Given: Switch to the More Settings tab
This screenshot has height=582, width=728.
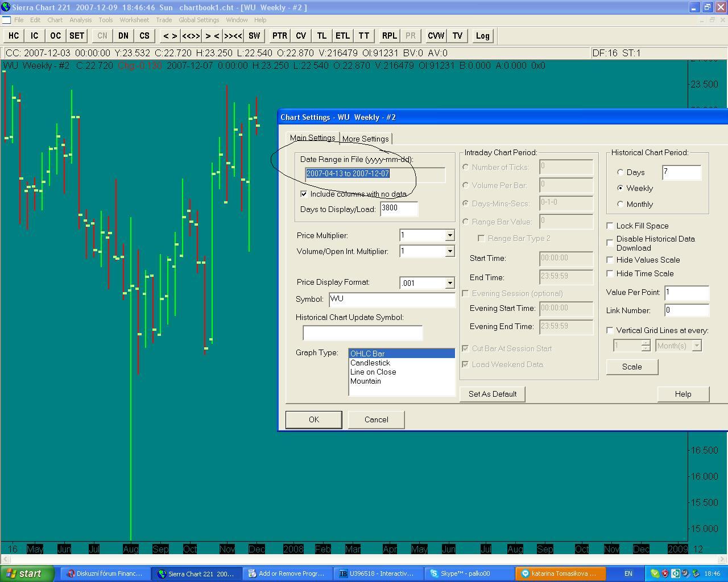Looking at the screenshot, I should point(365,139).
